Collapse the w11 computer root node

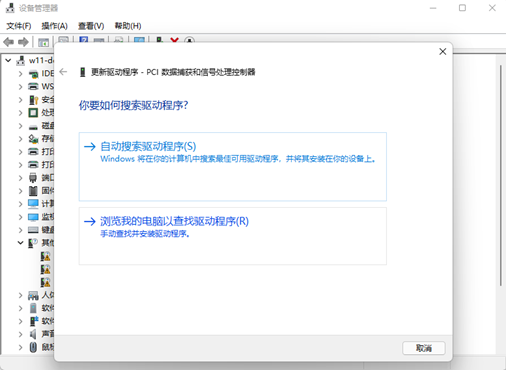[8, 60]
